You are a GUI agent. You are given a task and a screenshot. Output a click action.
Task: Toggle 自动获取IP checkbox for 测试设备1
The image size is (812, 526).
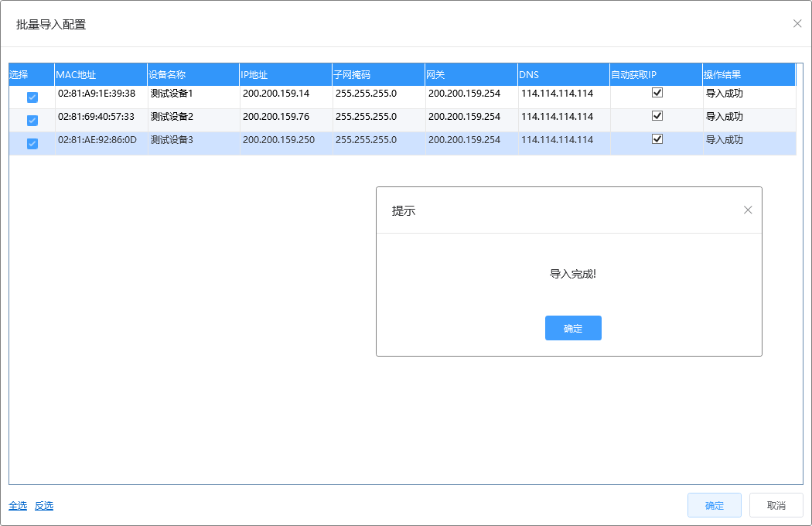(657, 93)
